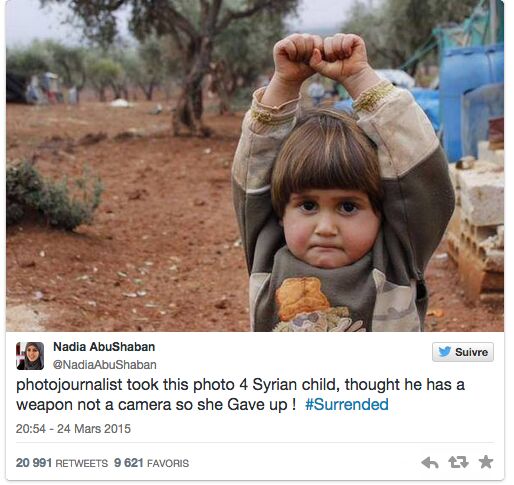View the 20 991 retweets count
Viewport: 514px width, 485px height.
click(34, 463)
